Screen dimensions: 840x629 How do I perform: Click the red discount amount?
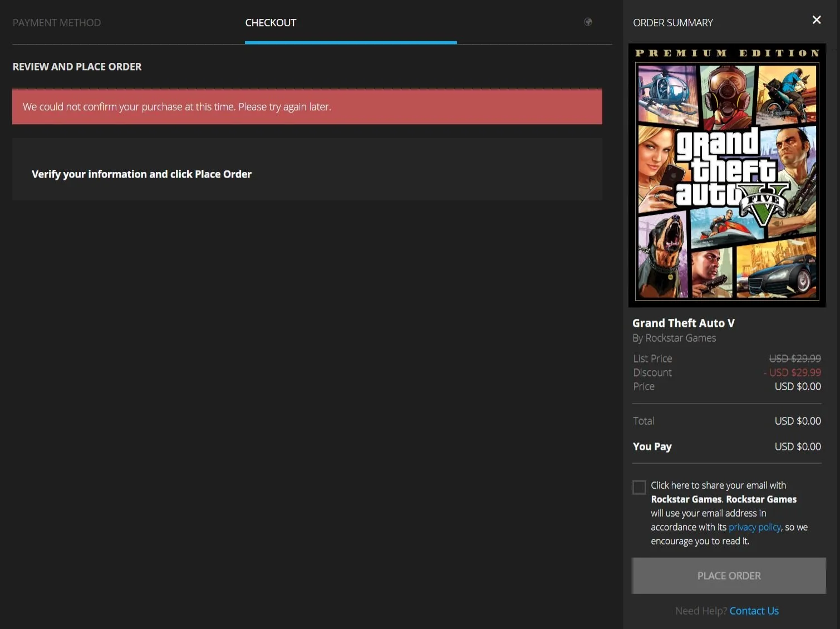792,372
